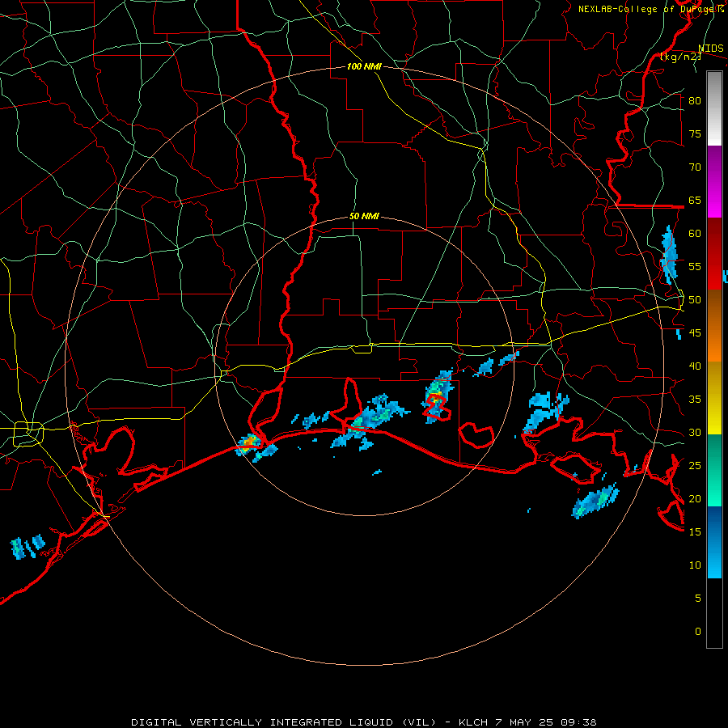Click the dark red segment of the color bar

714,254
